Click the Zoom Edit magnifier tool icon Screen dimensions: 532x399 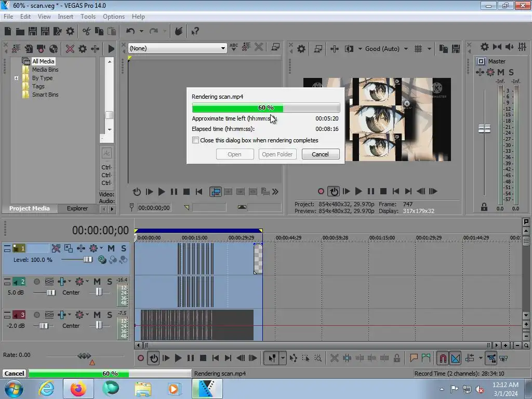point(318,358)
